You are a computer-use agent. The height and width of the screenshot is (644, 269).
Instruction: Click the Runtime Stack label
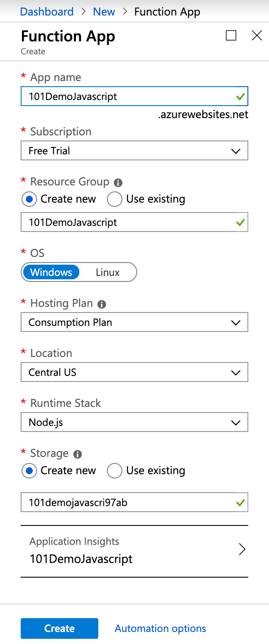click(66, 403)
